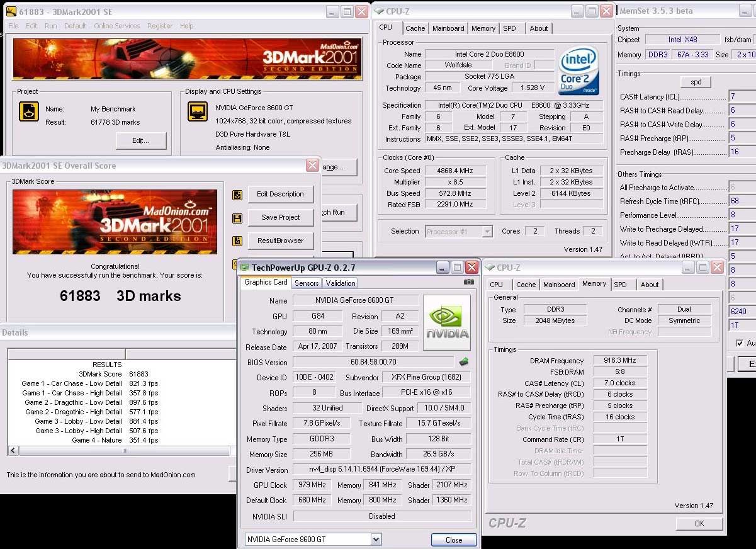Open the Help menu in 3DMark2001
756x549 pixels.
click(x=187, y=26)
